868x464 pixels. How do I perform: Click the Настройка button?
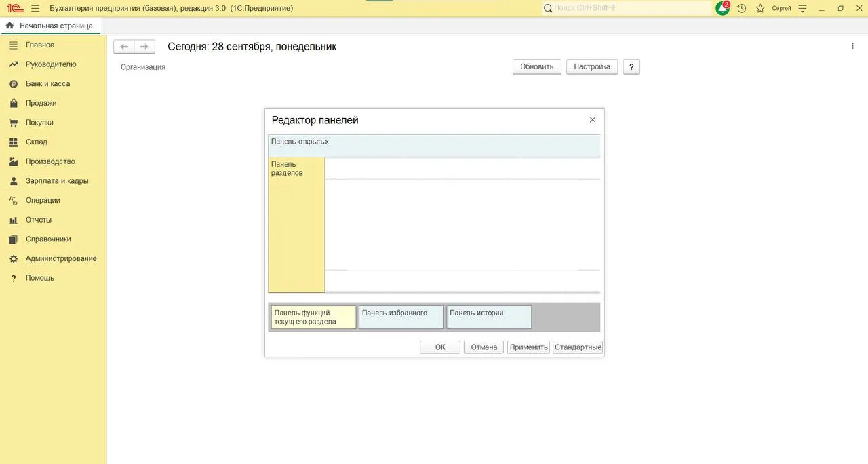pos(592,66)
